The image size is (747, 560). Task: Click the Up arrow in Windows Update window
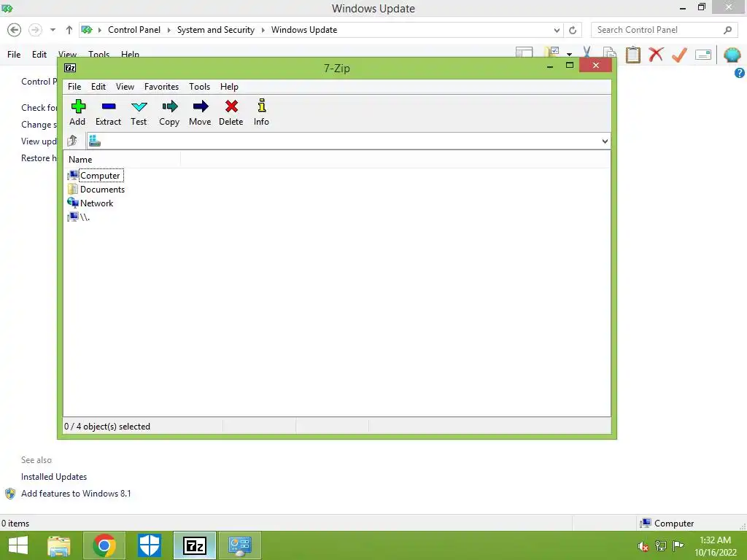pos(69,30)
